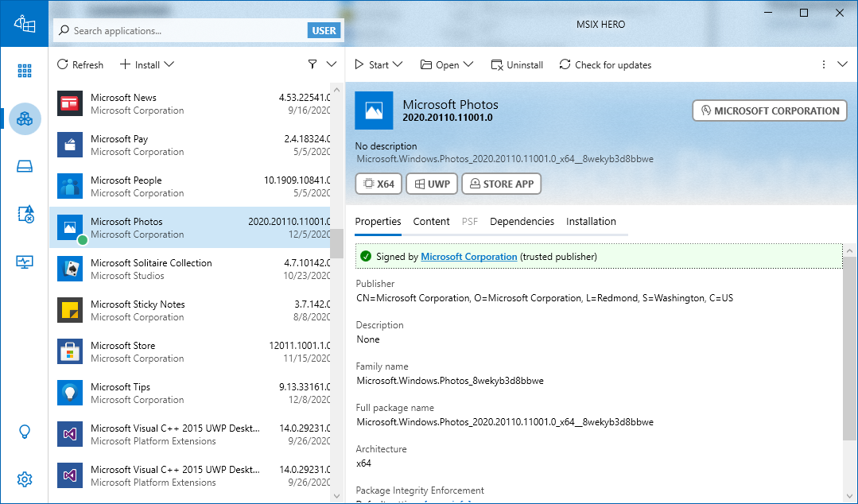Open the system status monitor icon
The width and height of the screenshot is (858, 504).
[25, 262]
